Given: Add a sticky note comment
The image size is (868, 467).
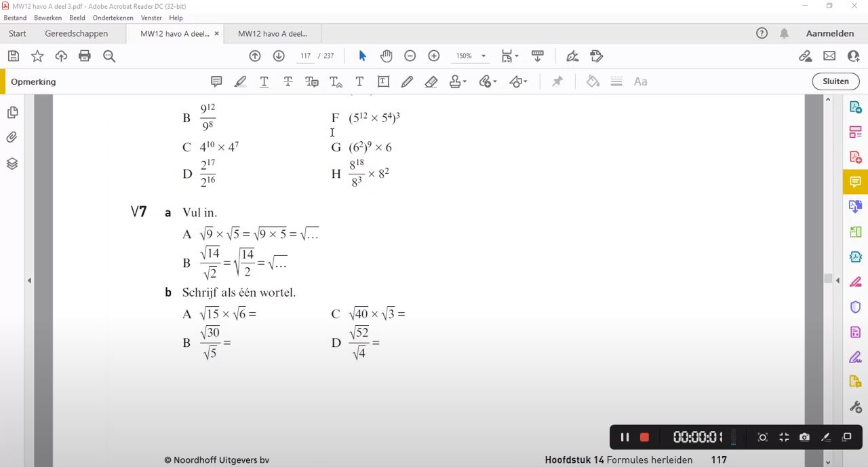Looking at the screenshot, I should (216, 81).
